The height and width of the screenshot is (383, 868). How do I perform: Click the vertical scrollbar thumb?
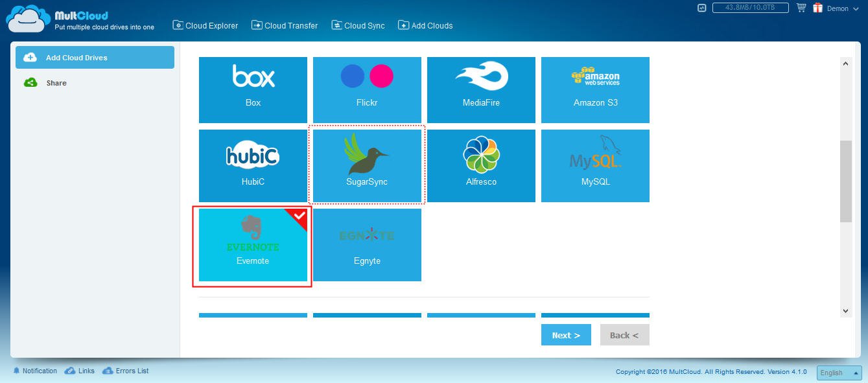click(845, 181)
